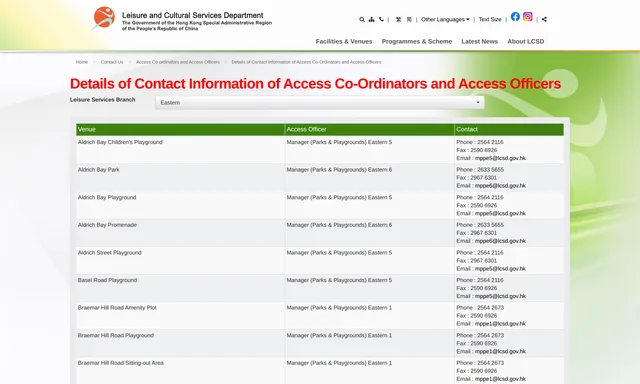Select the Basel Road Playground venue cell
This screenshot has width=640, height=384.
click(x=180, y=288)
